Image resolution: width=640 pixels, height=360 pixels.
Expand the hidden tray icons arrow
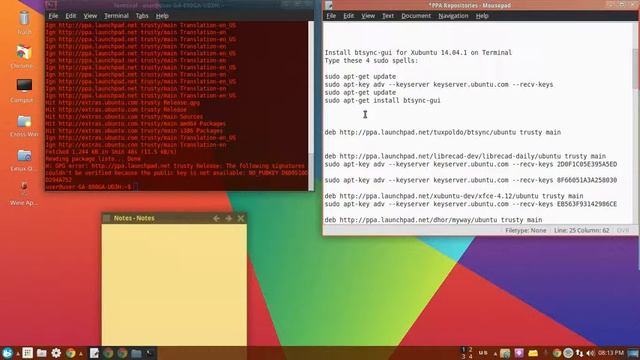(x=496, y=353)
